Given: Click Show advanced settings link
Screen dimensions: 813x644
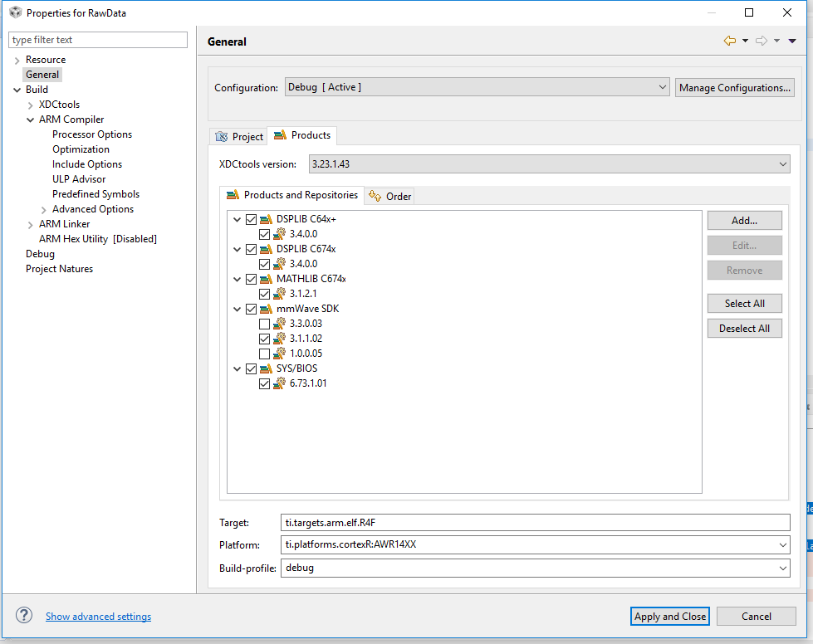Looking at the screenshot, I should pyautogui.click(x=99, y=617).
